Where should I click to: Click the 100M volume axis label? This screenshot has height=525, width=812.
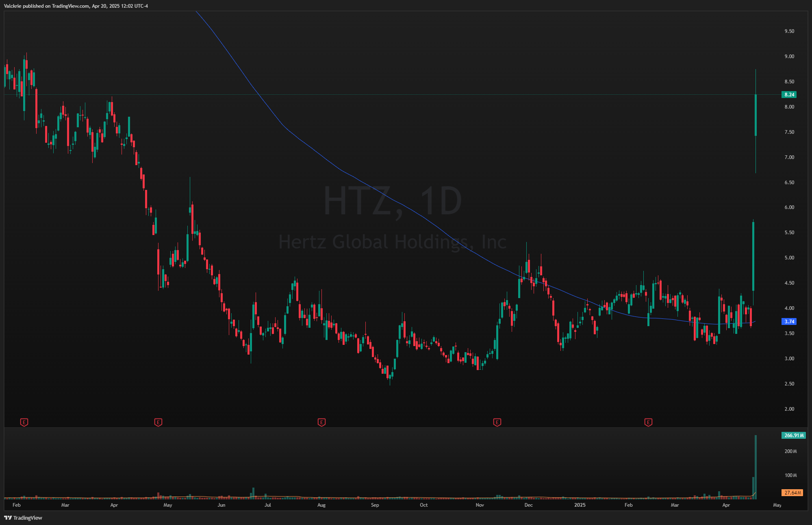[790, 475]
